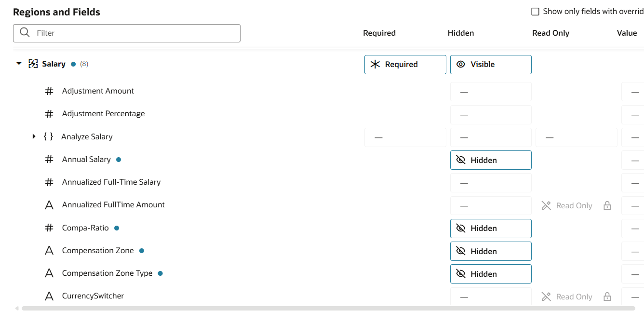
Task: Click the lock icon in the CurrencySwitcher row
Action: (x=607, y=297)
